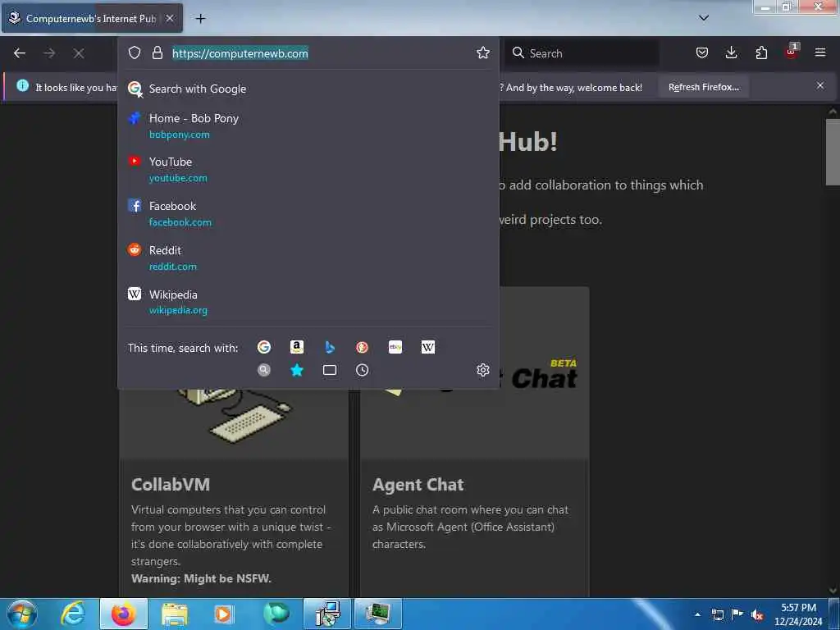Choose the gray magnifier search engine icon
This screenshot has width=840, height=630.
click(x=264, y=370)
